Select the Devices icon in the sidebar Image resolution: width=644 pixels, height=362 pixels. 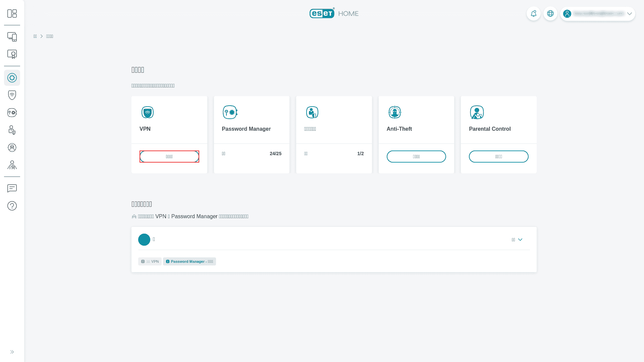[12, 37]
